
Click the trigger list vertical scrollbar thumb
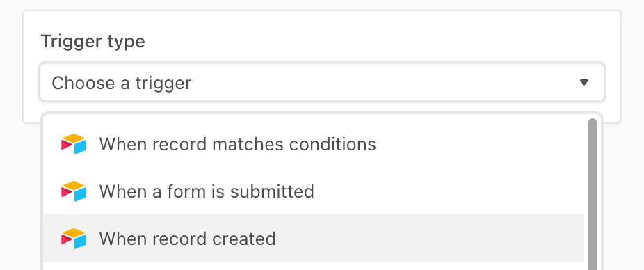[593, 194]
